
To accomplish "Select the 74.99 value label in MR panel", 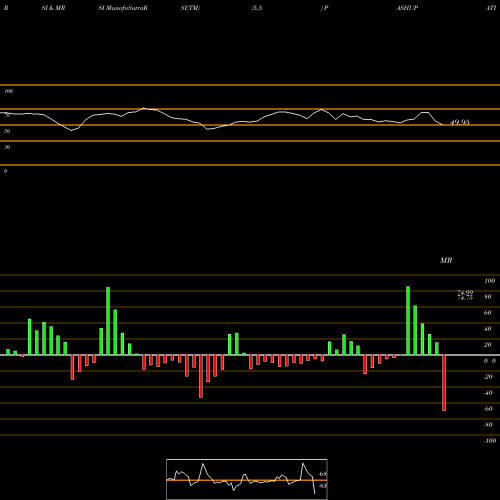I will (x=465, y=292).
